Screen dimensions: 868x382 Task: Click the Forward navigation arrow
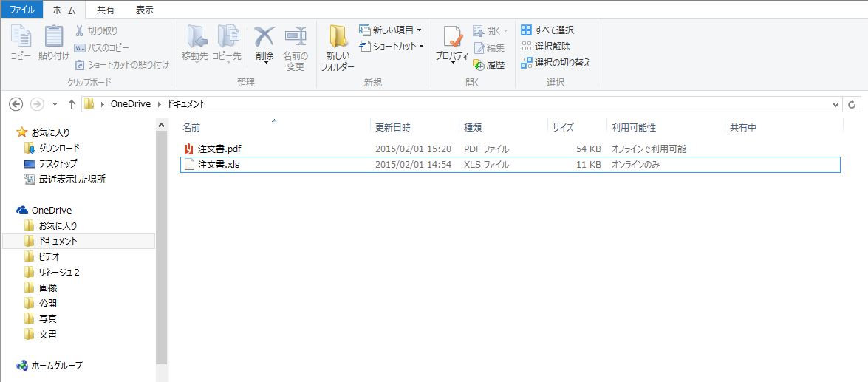tap(36, 104)
